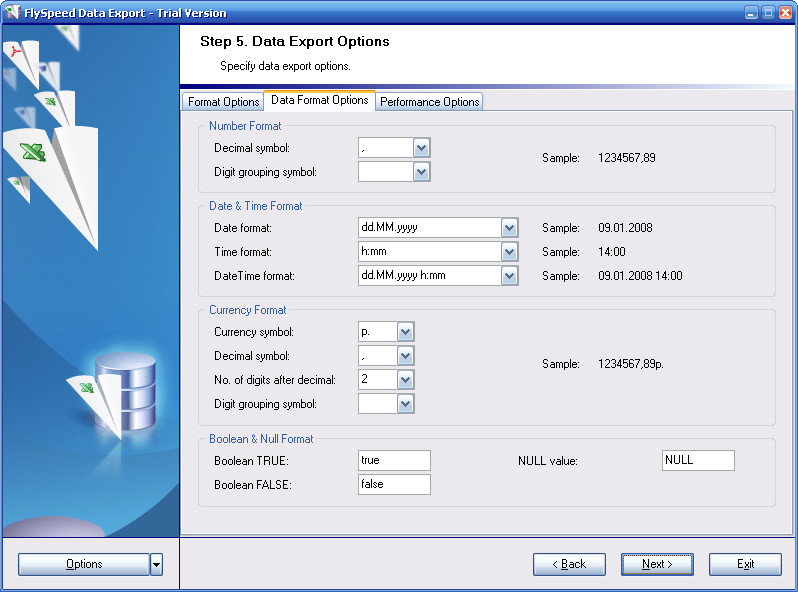The image size is (798, 592).
Task: Expand Number Format digit grouping symbol dropdown
Action: [x=421, y=172]
